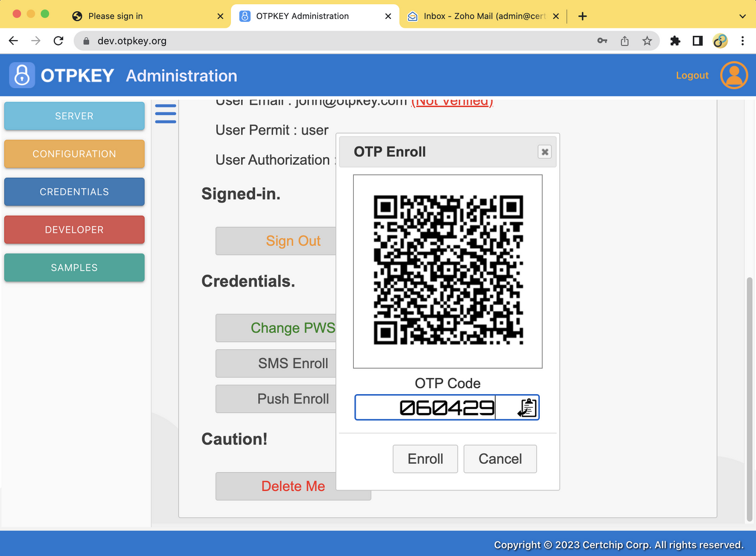Open the DEVELOPER sidebar menu

pyautogui.click(x=74, y=229)
